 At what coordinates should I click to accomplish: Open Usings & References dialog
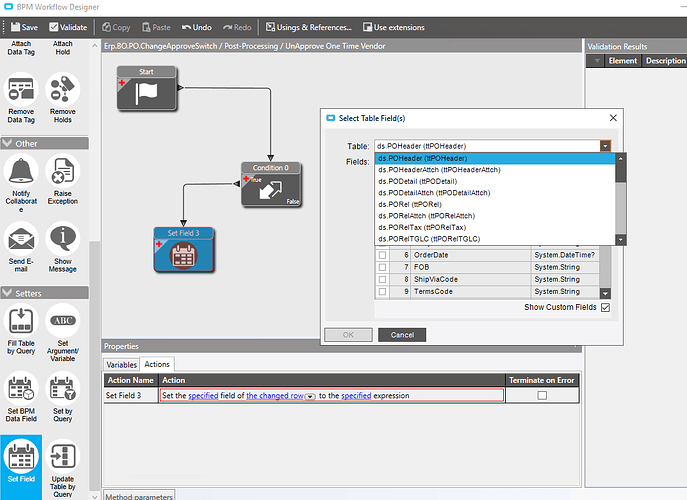pyautogui.click(x=309, y=27)
